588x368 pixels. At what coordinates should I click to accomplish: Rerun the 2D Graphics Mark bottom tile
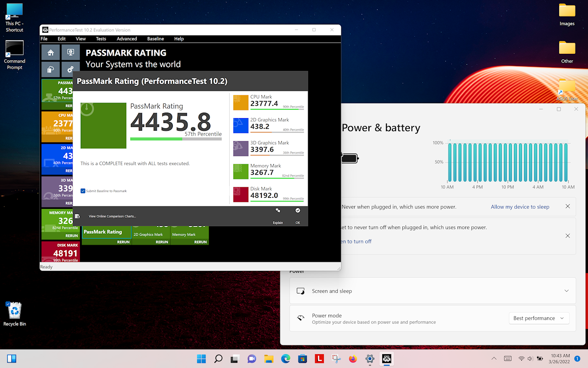(x=162, y=242)
